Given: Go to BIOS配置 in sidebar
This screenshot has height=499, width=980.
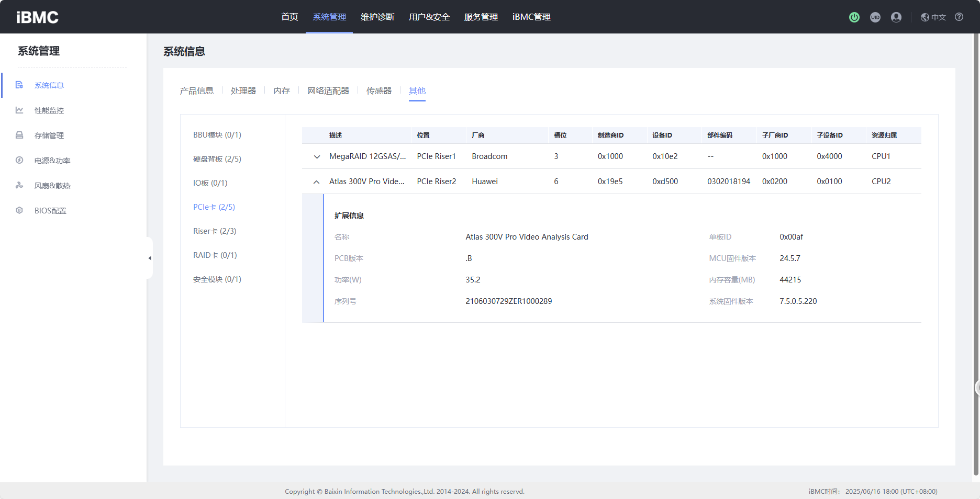Looking at the screenshot, I should (x=50, y=211).
